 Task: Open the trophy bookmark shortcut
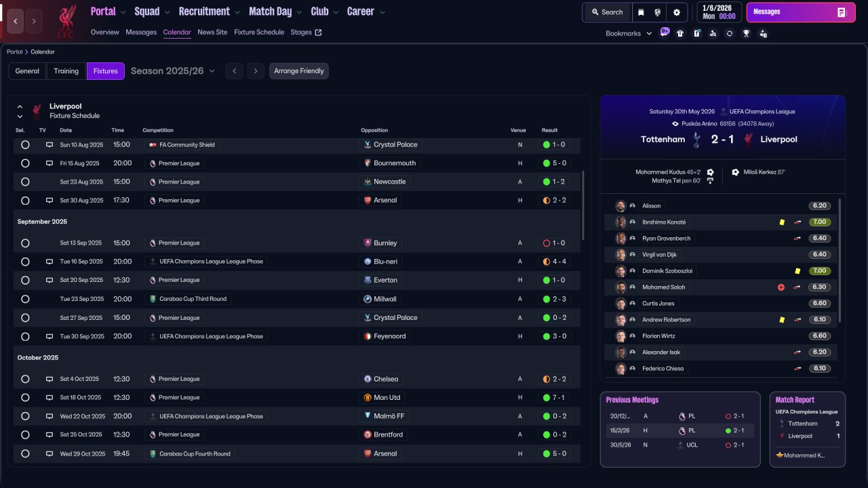746,33
